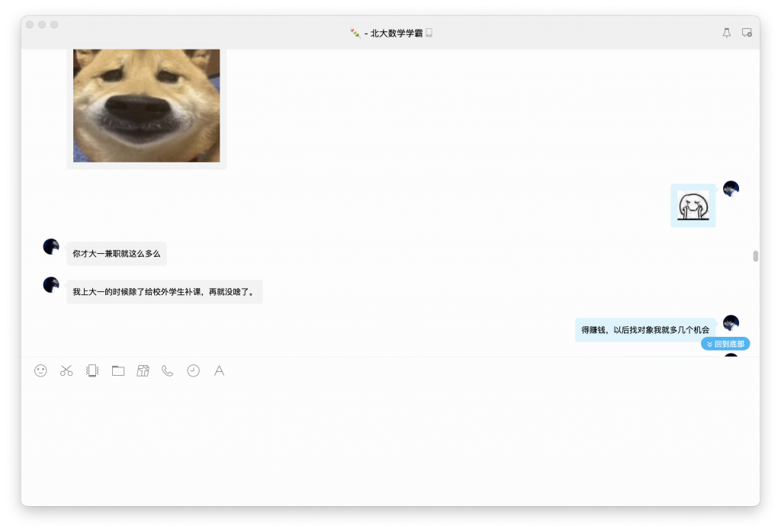Click the avatar beside 我上大一的时候 message
781x532 pixels.
tap(51, 284)
